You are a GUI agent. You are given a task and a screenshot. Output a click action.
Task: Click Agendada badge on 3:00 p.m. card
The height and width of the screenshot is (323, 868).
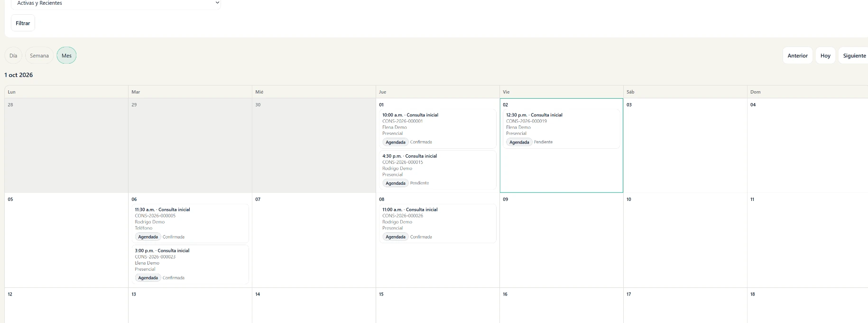148,278
